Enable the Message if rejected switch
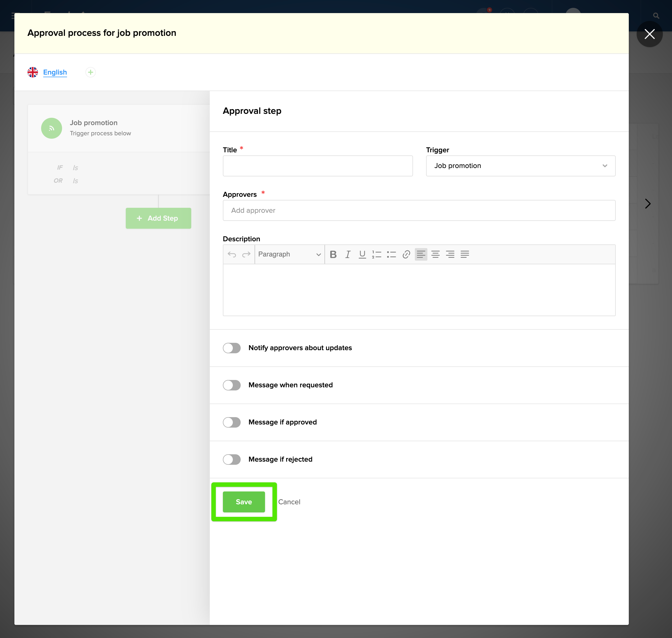 [232, 460]
